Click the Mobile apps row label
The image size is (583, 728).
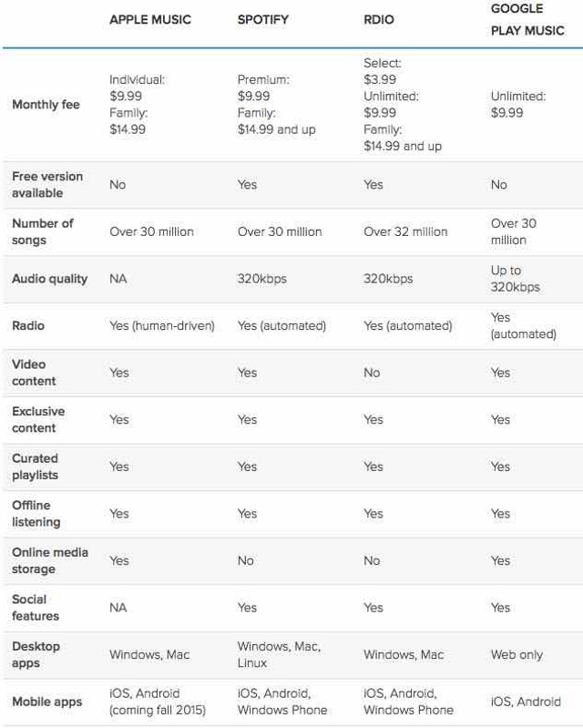pyautogui.click(x=47, y=702)
